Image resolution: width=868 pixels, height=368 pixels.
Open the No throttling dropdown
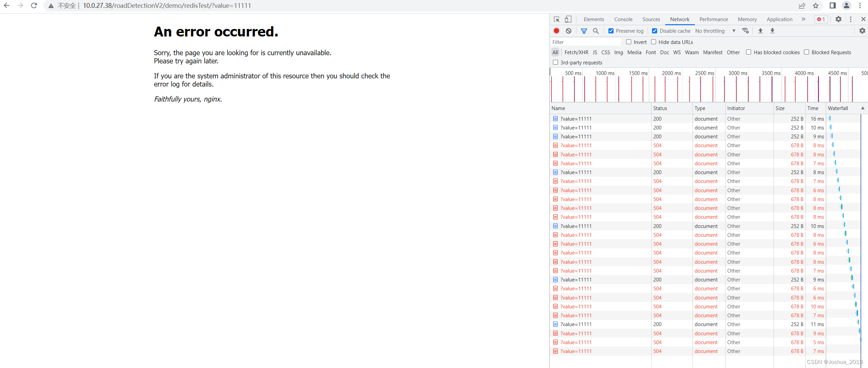tap(715, 31)
